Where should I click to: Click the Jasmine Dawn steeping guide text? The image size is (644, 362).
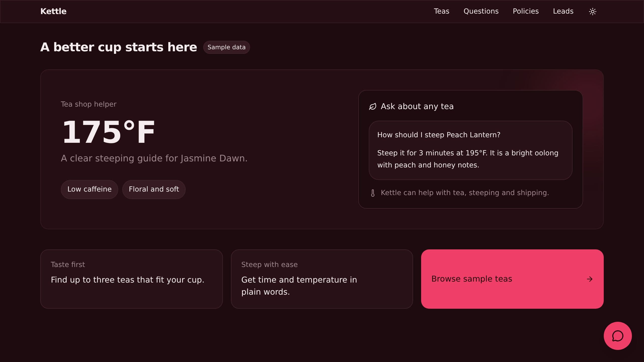(x=154, y=158)
